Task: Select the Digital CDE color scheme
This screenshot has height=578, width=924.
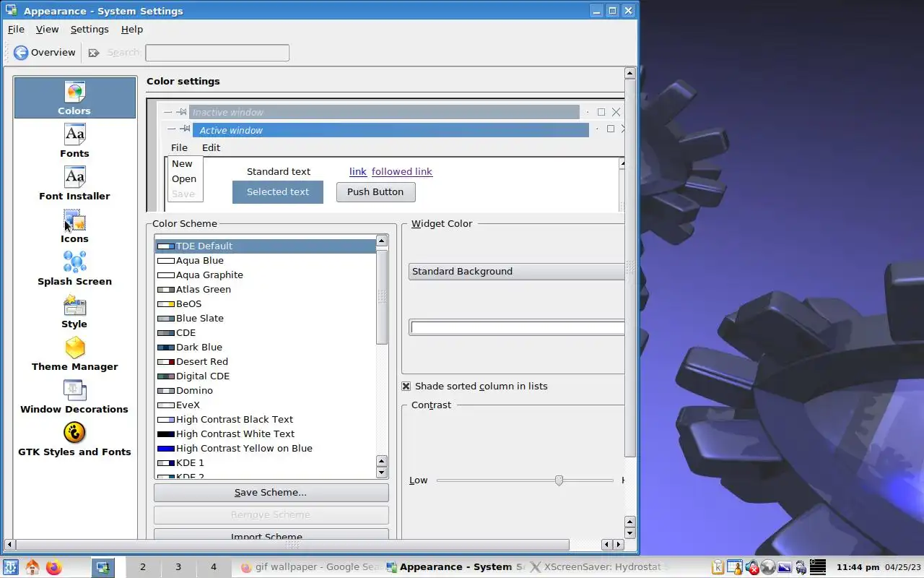Action: point(265,376)
